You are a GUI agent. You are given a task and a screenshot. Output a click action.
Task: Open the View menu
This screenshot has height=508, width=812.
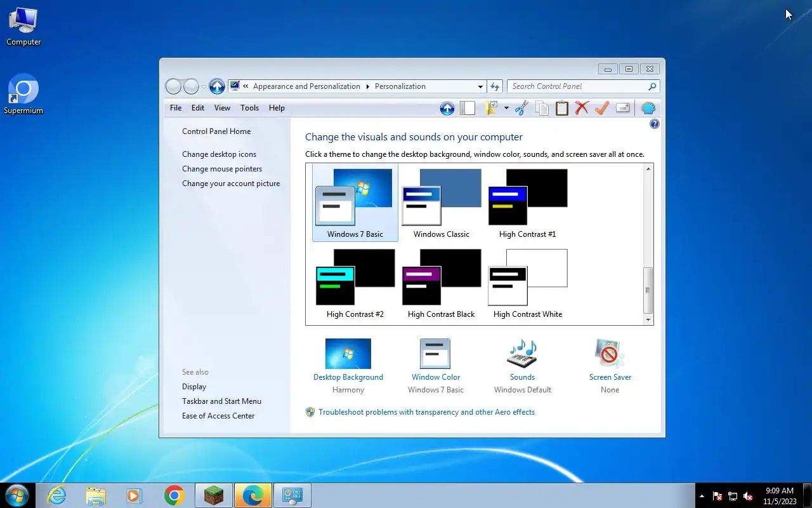222,108
